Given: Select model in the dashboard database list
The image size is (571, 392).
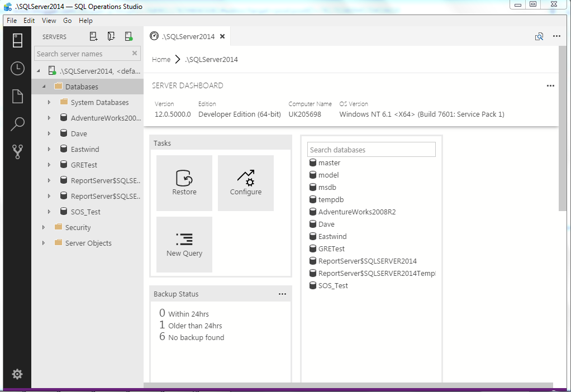Looking at the screenshot, I should click(329, 175).
